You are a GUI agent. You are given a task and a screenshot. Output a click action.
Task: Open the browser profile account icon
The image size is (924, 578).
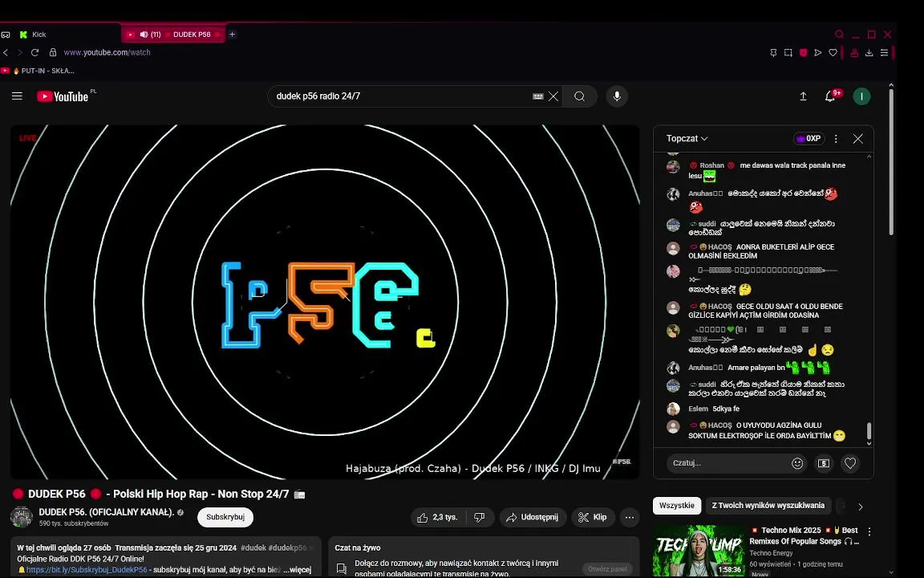[854, 52]
